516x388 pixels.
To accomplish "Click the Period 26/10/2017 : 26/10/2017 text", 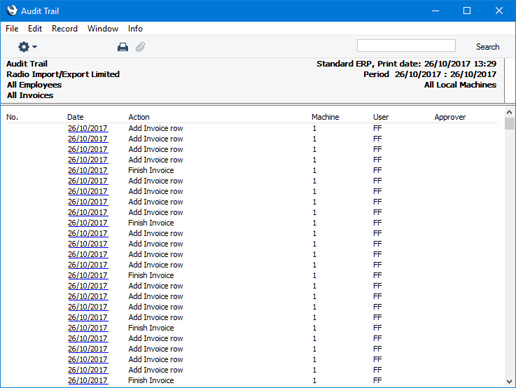I will [x=430, y=74].
